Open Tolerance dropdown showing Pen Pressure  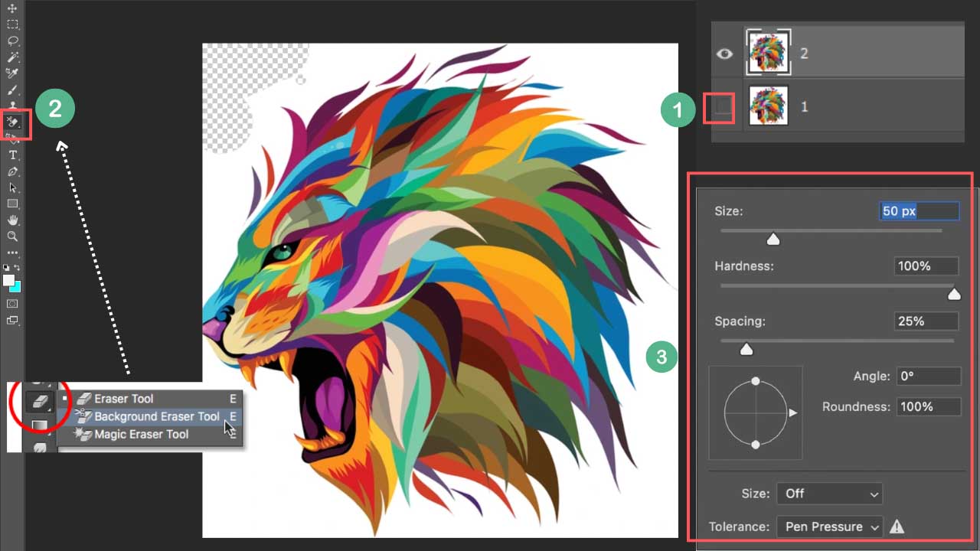tap(829, 527)
